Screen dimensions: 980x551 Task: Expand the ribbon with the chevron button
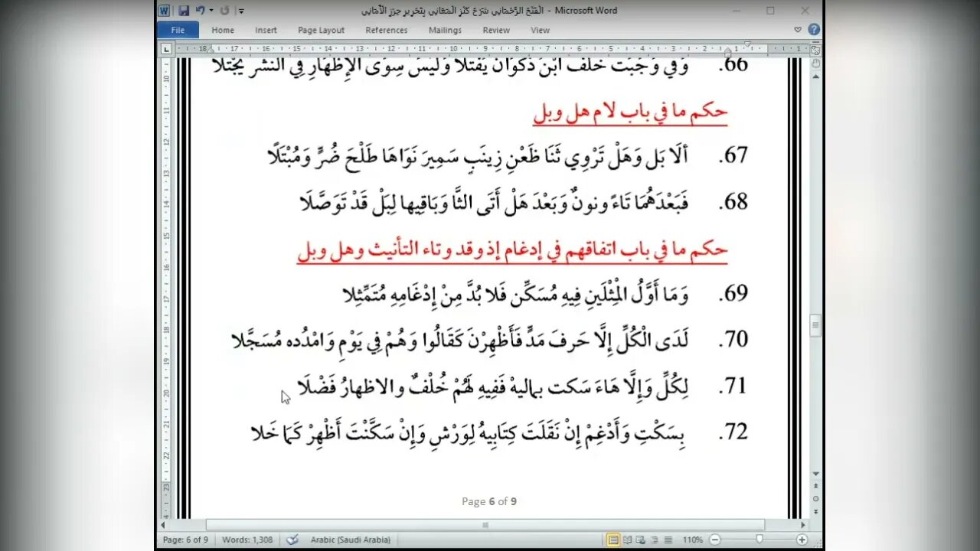(x=798, y=30)
